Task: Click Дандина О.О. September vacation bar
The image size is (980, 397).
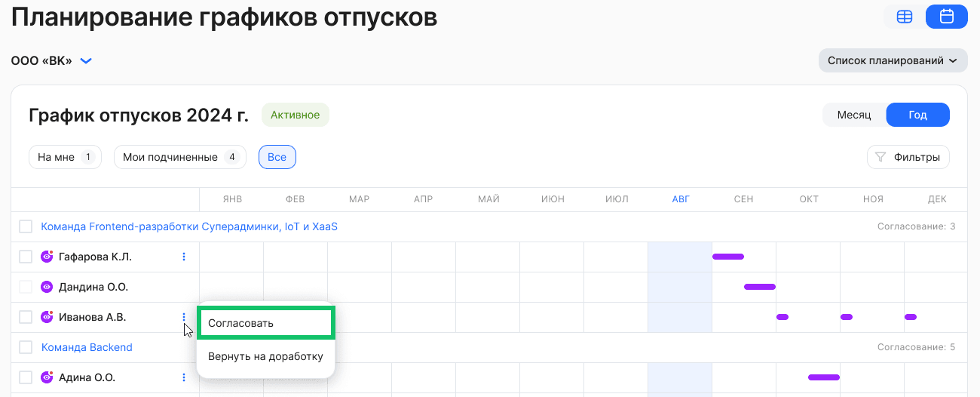Action: click(760, 287)
